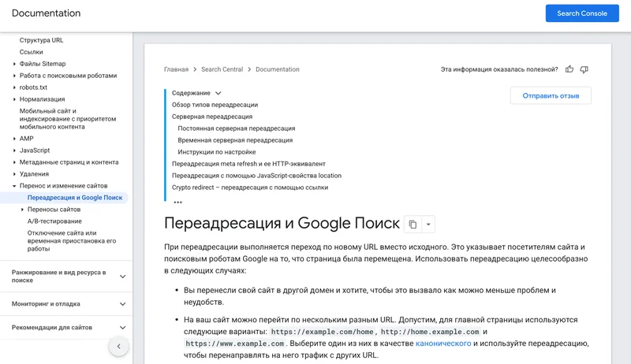Collapse the Содержание table of contents
Screen dimensions: 631x364
coord(218,93)
